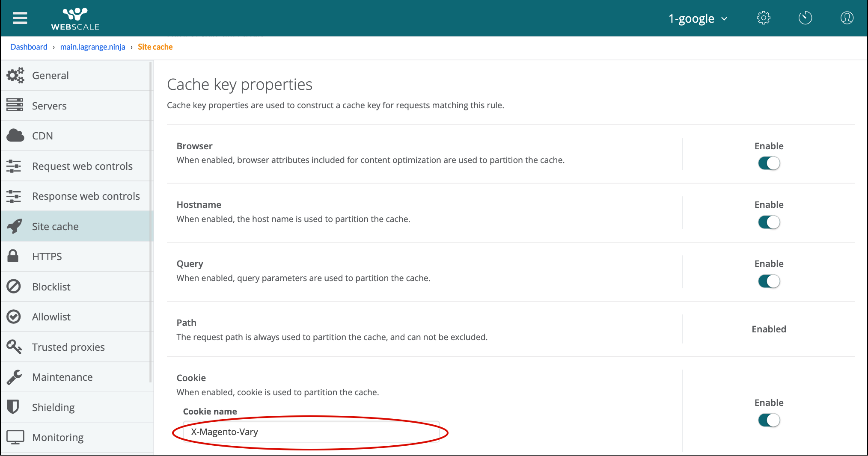Open the user profile icon
Viewport: 868px width, 456px height.
pos(847,18)
